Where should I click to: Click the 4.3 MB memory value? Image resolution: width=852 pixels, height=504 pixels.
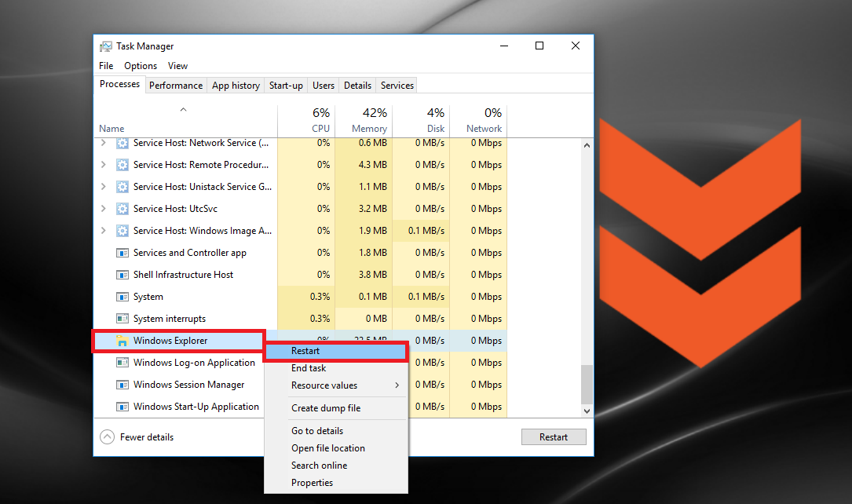pos(373,165)
